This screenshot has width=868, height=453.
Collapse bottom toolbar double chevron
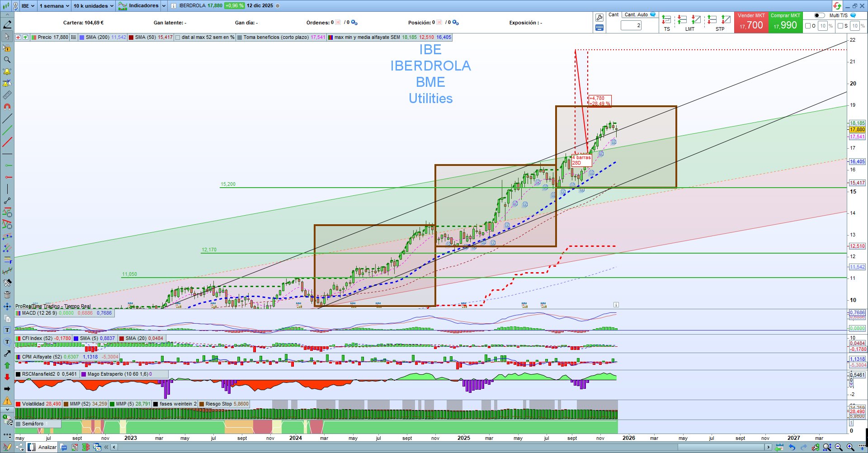coord(107,448)
